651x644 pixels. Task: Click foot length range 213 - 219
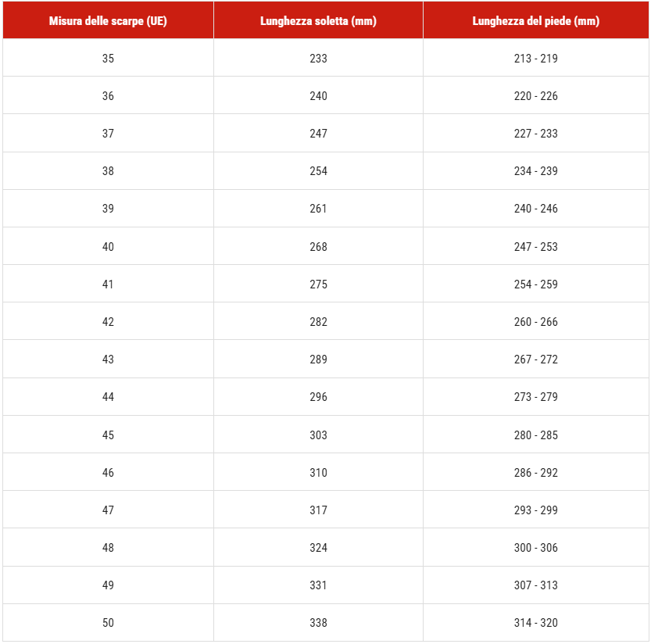pyautogui.click(x=536, y=58)
